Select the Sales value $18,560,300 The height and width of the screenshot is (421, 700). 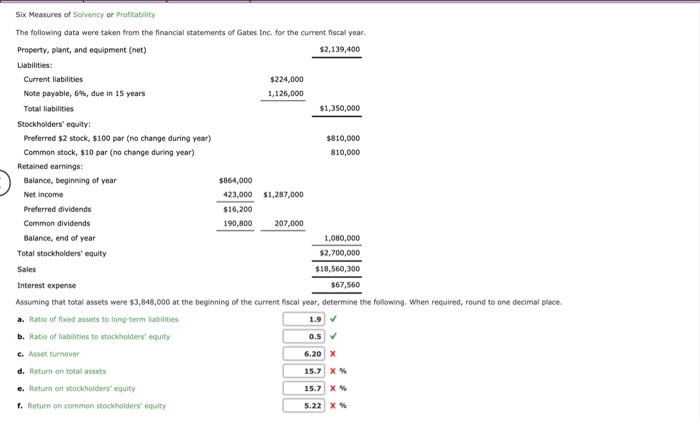(x=338, y=269)
